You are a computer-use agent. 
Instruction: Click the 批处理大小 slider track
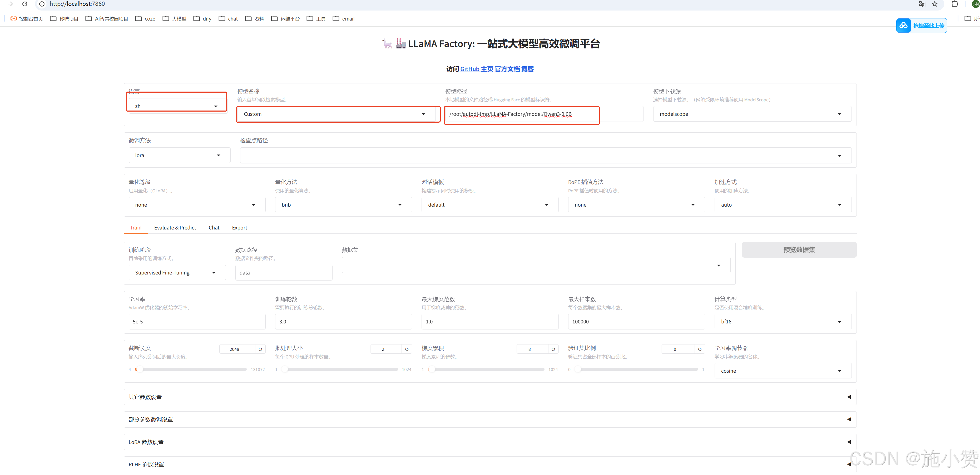(x=339, y=369)
